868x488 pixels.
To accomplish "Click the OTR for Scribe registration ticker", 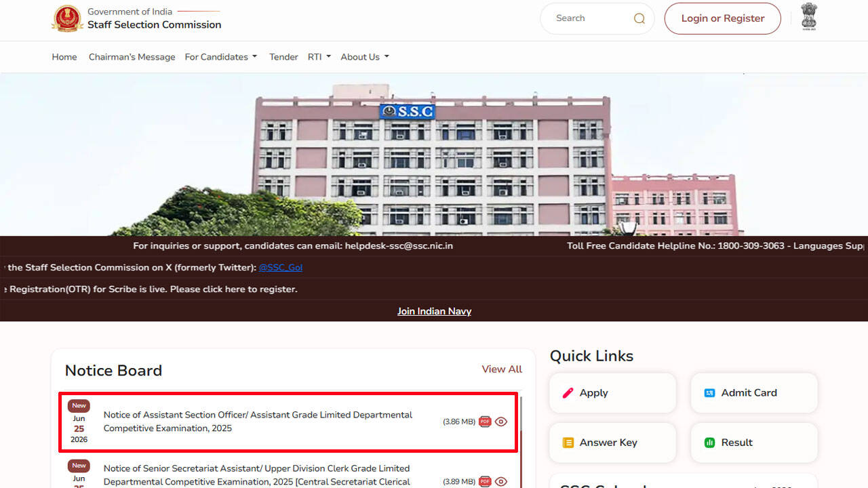I will (x=151, y=289).
